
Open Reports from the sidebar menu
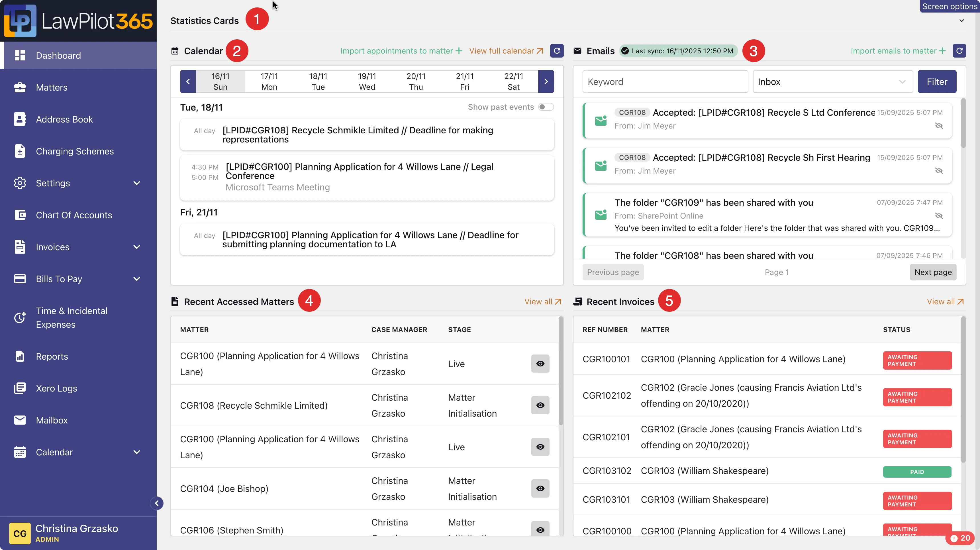(x=52, y=356)
